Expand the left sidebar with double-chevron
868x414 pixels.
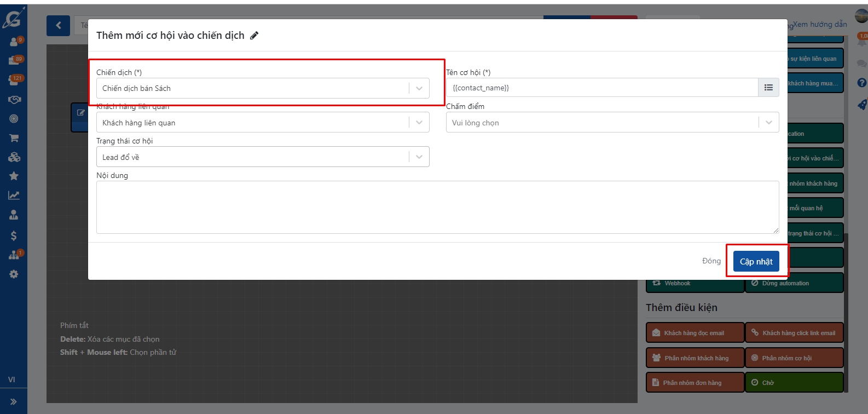click(x=14, y=401)
